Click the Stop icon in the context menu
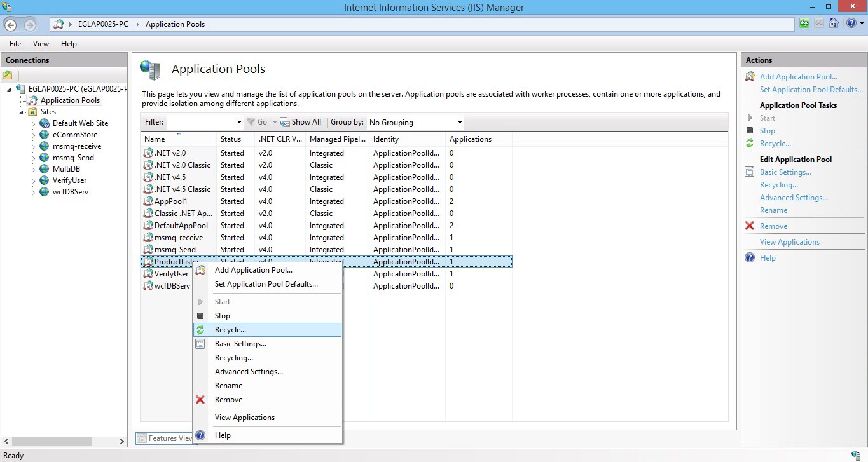The height and width of the screenshot is (462, 868). point(200,316)
